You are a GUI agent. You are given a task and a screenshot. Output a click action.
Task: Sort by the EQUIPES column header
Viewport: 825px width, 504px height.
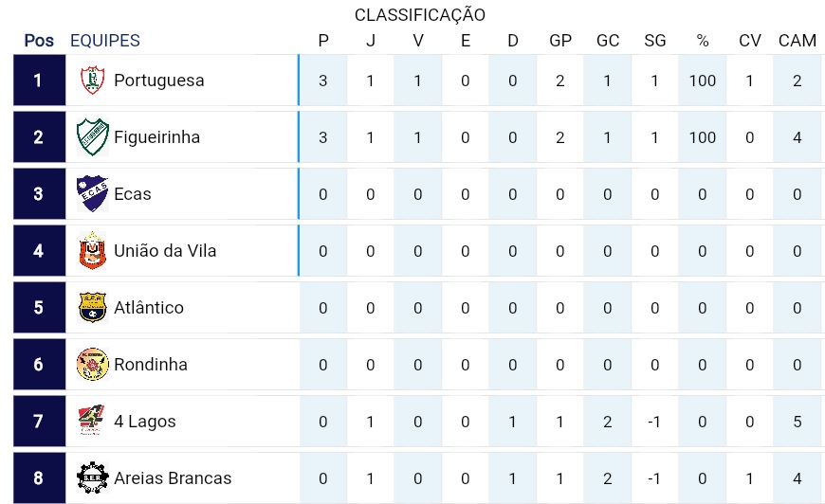(x=105, y=41)
